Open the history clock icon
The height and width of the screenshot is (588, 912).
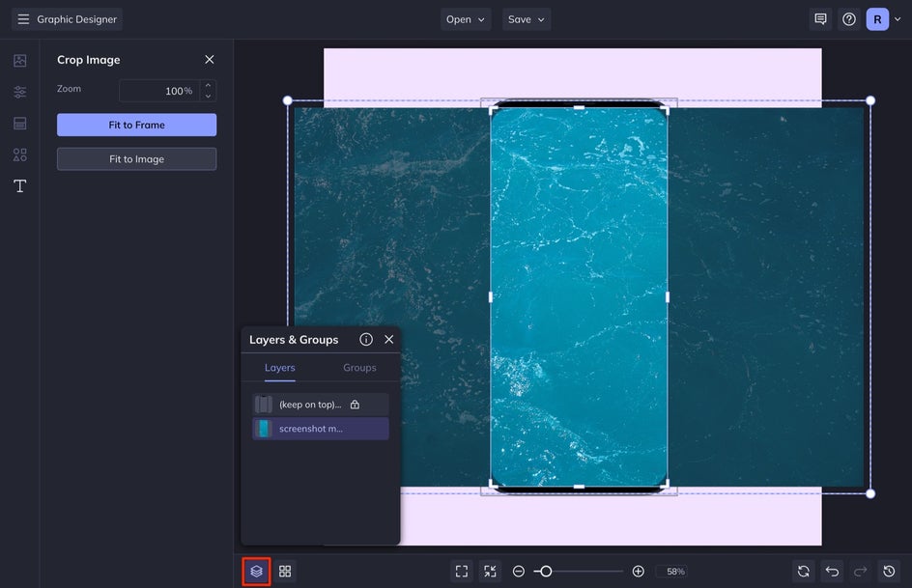890,572
